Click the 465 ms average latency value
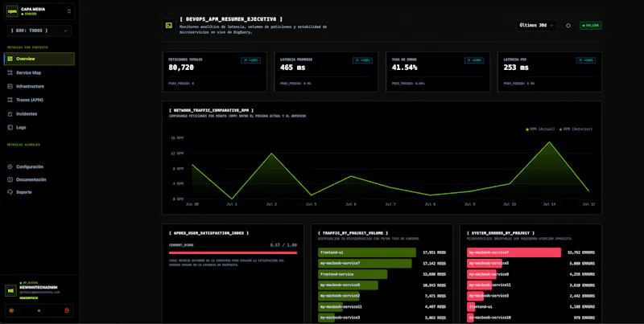The width and height of the screenshot is (644, 324). [x=293, y=68]
